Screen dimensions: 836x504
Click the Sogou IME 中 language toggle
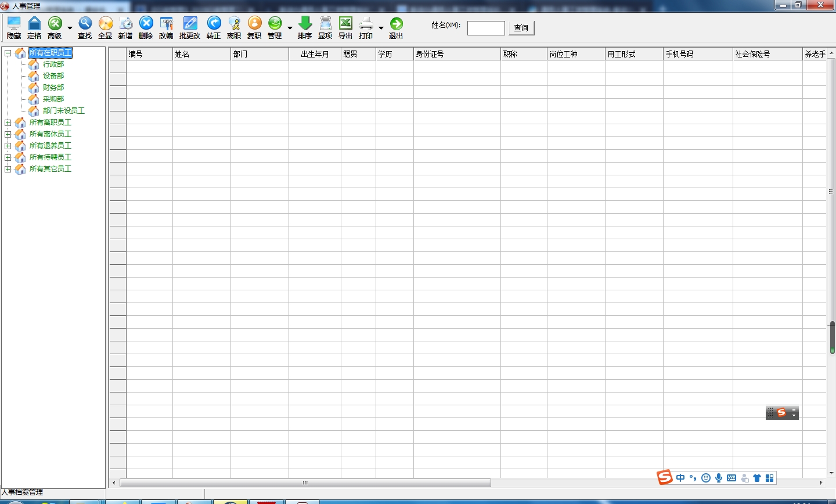[680, 478]
